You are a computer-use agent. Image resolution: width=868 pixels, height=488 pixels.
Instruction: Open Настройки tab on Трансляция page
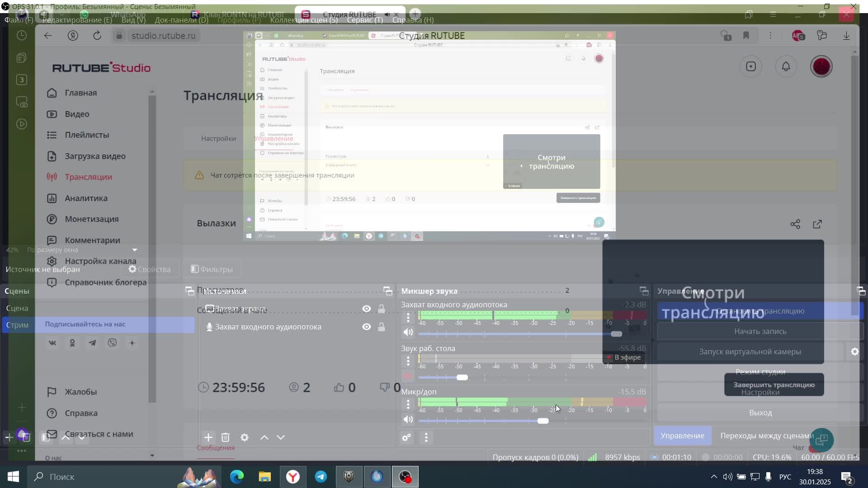(x=218, y=138)
